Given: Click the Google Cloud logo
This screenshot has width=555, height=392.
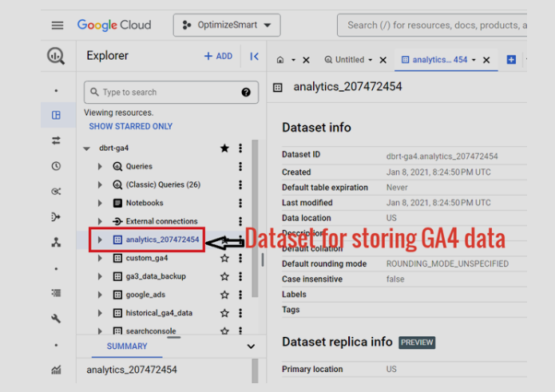Looking at the screenshot, I should (114, 25).
